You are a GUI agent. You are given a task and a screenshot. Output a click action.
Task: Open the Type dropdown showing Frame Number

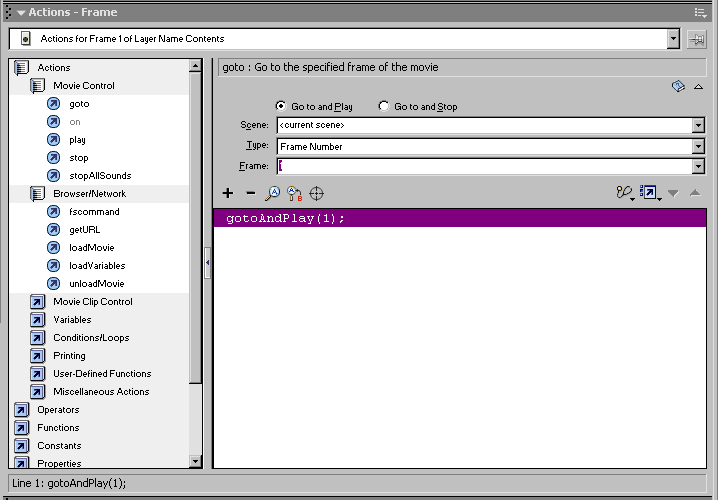pyautogui.click(x=698, y=147)
